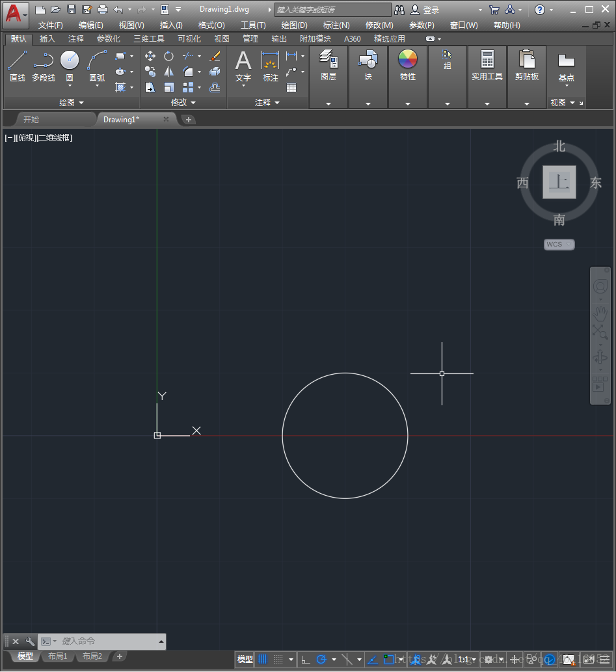Click the Offset tool icon
The width and height of the screenshot is (616, 672).
pyautogui.click(x=215, y=87)
